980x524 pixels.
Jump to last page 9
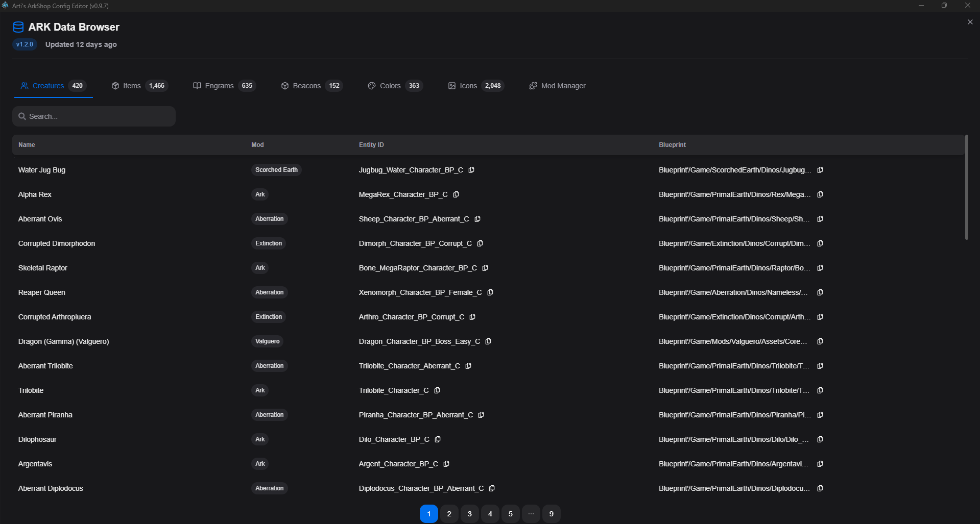(552, 514)
